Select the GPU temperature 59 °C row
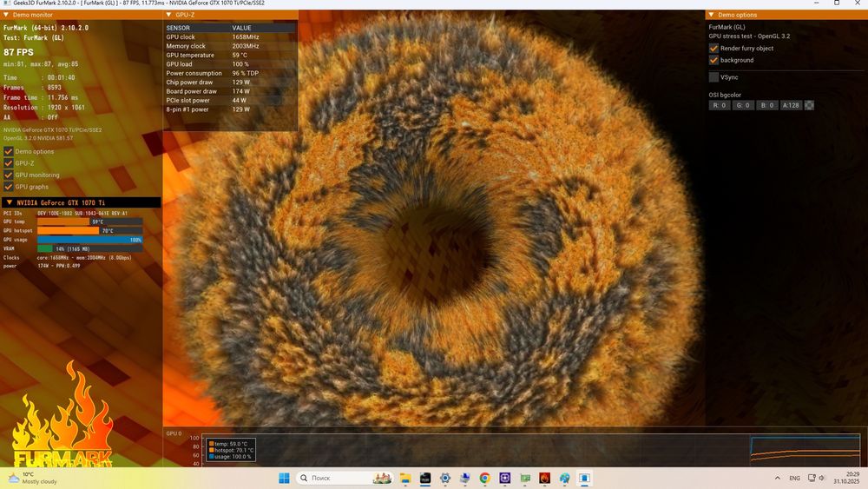The height and width of the screenshot is (489, 868). 230,55
